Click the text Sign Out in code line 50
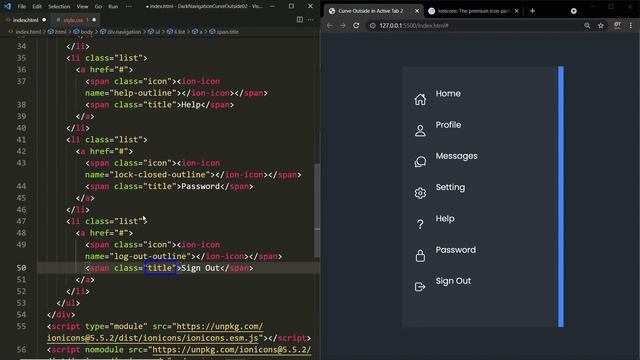Viewport: 640px width, 360px height. [x=200, y=268]
